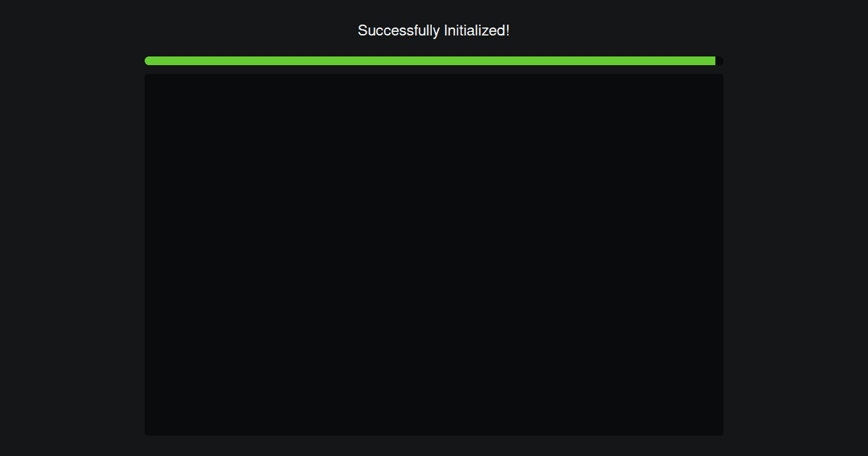The image size is (868, 456).
Task: Click the exclamation mark in the initialized message
Action: click(x=508, y=30)
